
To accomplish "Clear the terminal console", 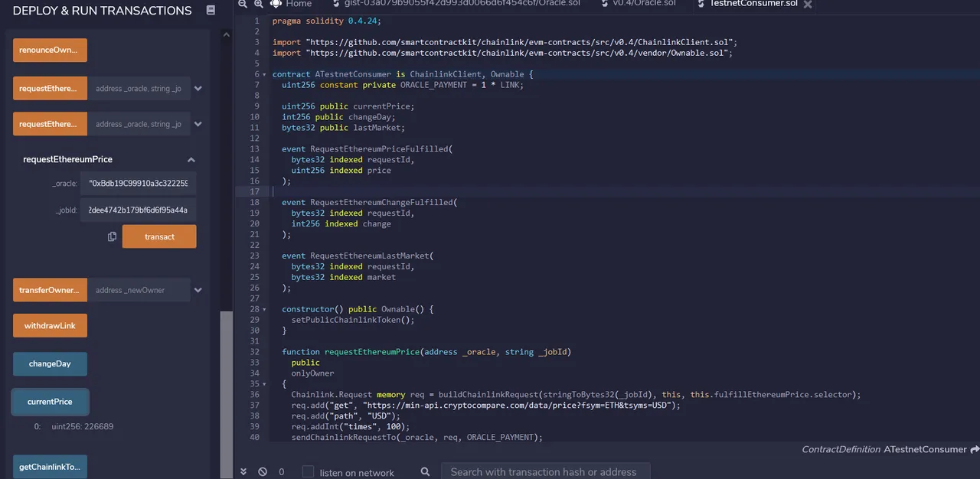I will point(263,472).
